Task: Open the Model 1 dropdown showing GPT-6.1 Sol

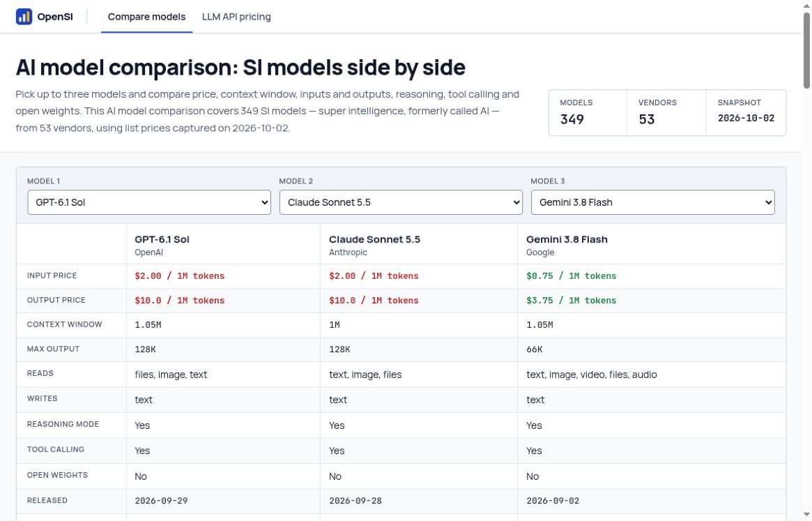Action: click(x=149, y=202)
